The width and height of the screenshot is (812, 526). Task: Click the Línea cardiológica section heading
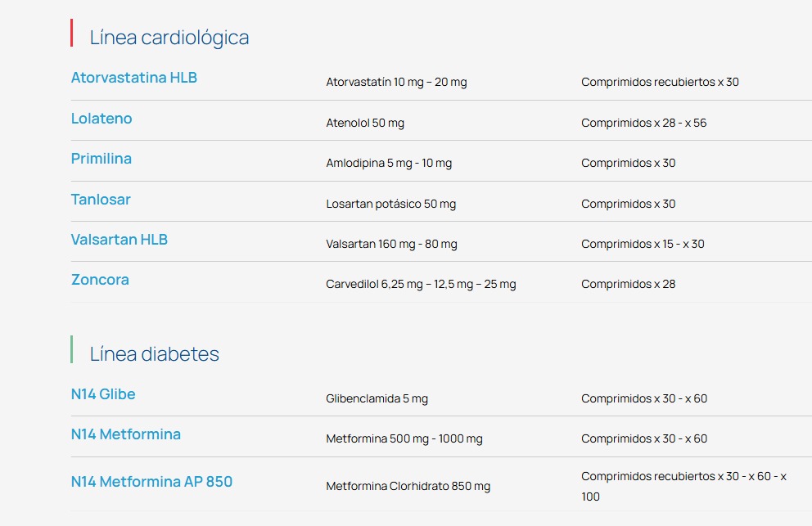(x=169, y=38)
